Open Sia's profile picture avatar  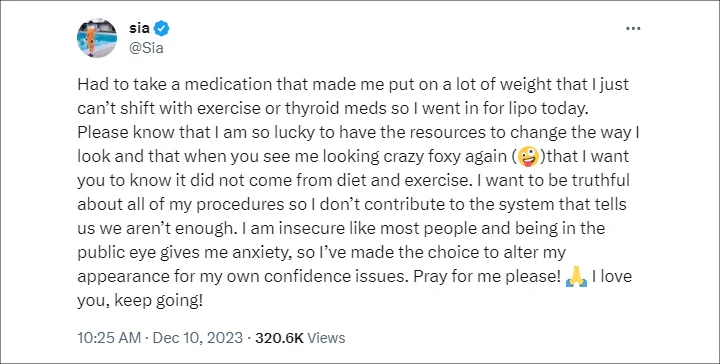point(97,38)
